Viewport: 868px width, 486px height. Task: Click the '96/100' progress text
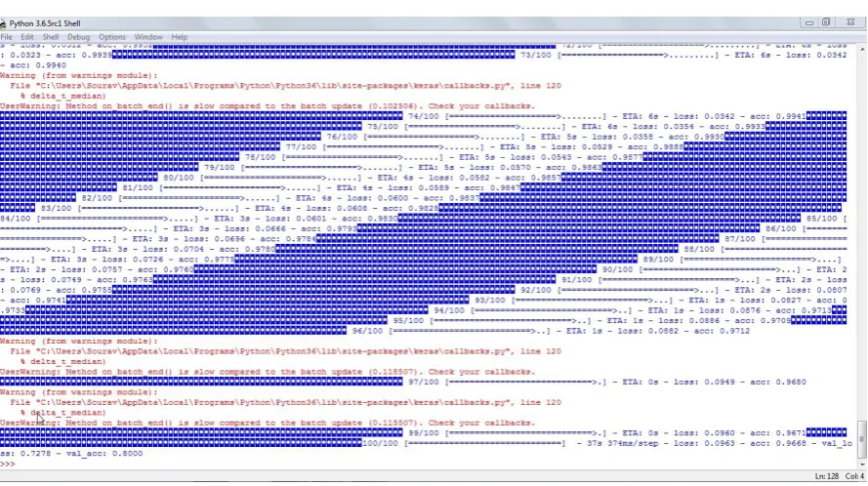tap(367, 331)
